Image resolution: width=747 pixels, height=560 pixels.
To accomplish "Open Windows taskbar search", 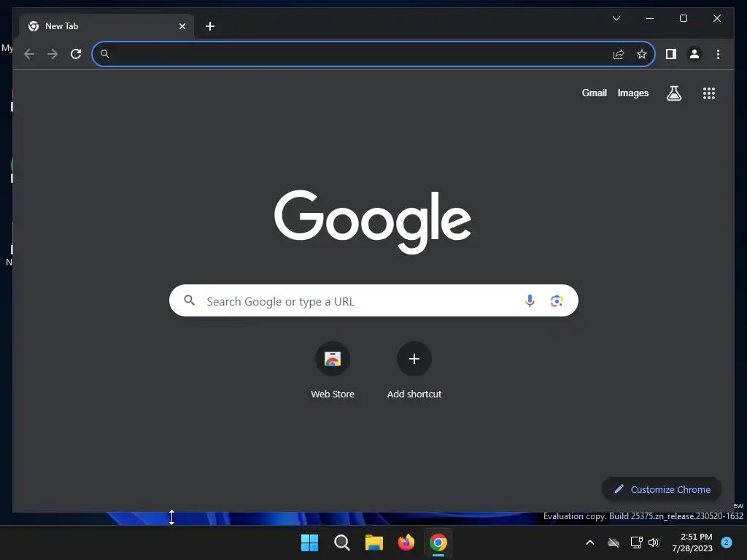I will pos(341,542).
